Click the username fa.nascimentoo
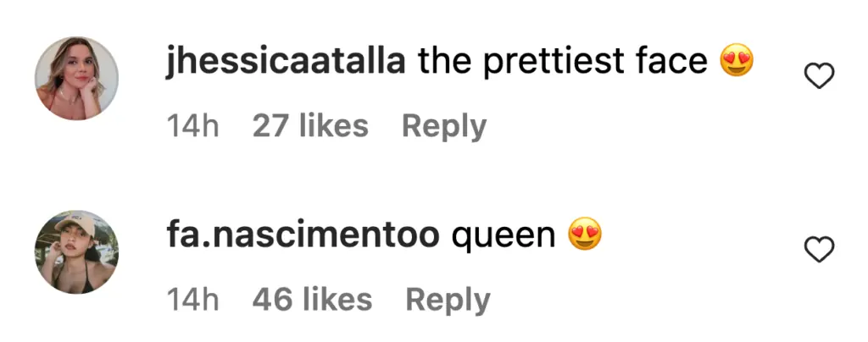Screen dimensions: 868x342 [x=303, y=234]
